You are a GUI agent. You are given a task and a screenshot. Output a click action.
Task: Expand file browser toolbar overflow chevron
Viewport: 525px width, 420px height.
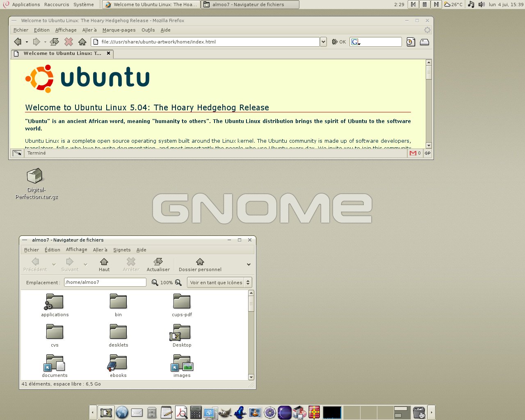click(249, 265)
